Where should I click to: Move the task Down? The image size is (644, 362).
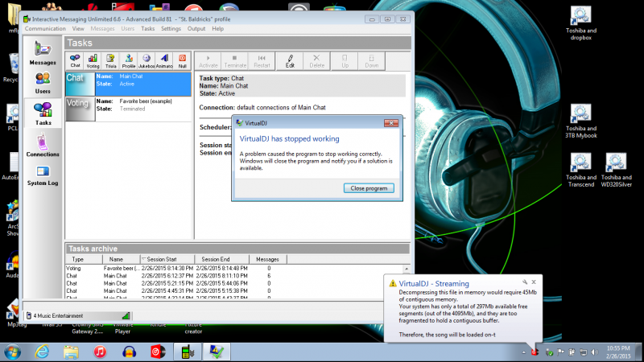tap(372, 61)
